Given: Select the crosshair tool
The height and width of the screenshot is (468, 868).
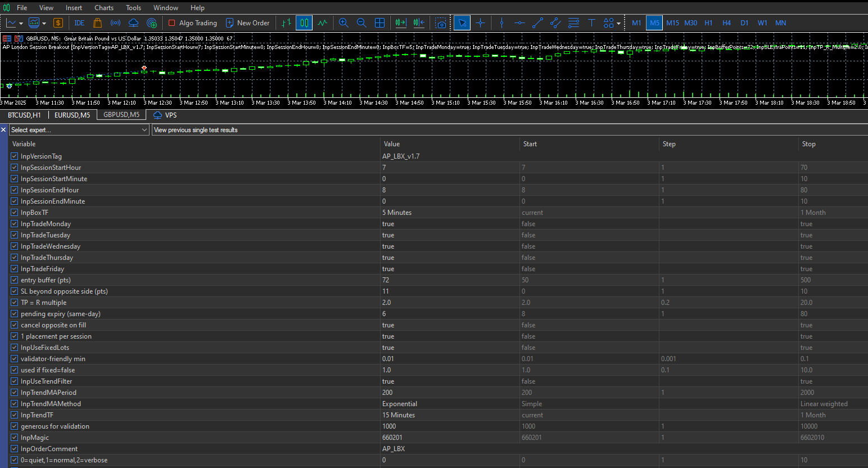Looking at the screenshot, I should (x=480, y=23).
